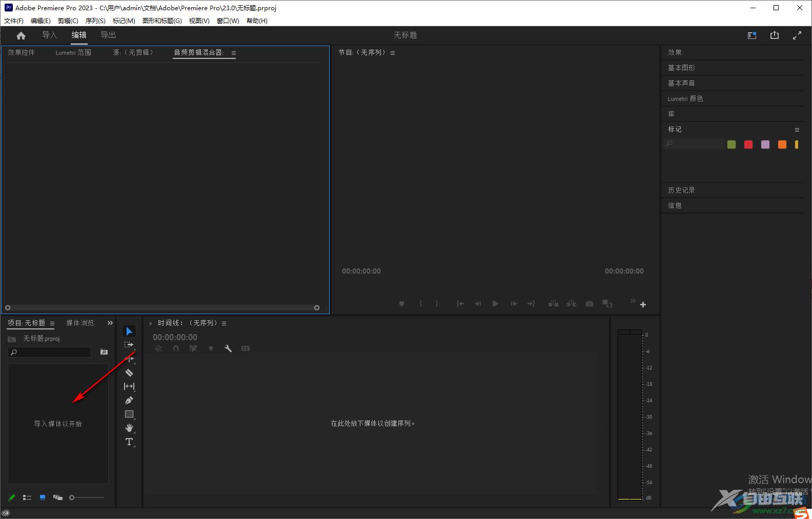The image size is (812, 519).
Task: Expand program monitor overflow buttons chevron
Action: (x=633, y=300)
